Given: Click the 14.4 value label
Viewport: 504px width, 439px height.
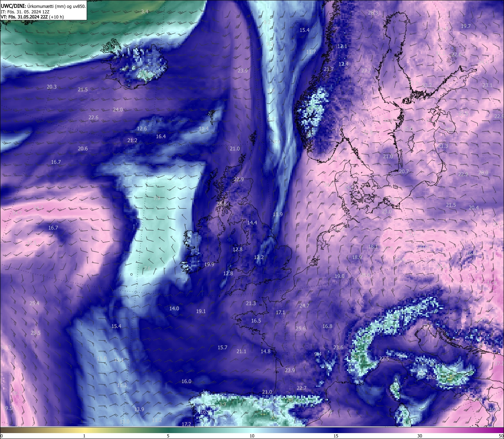Looking at the screenshot, I should [252, 223].
